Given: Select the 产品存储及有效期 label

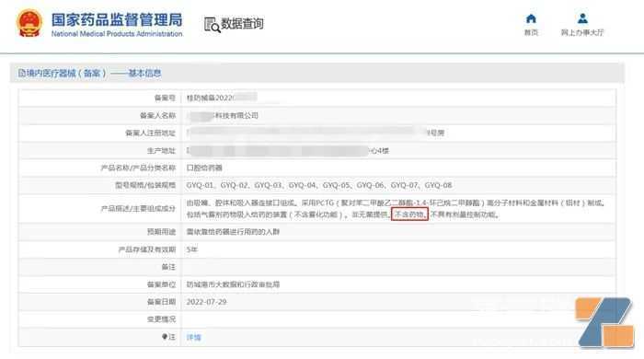Looking at the screenshot, I should click(147, 249).
